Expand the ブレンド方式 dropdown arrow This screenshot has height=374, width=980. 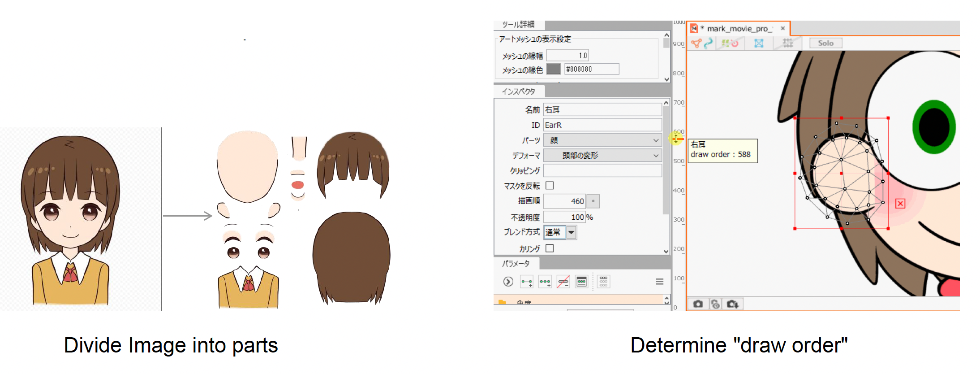click(571, 232)
